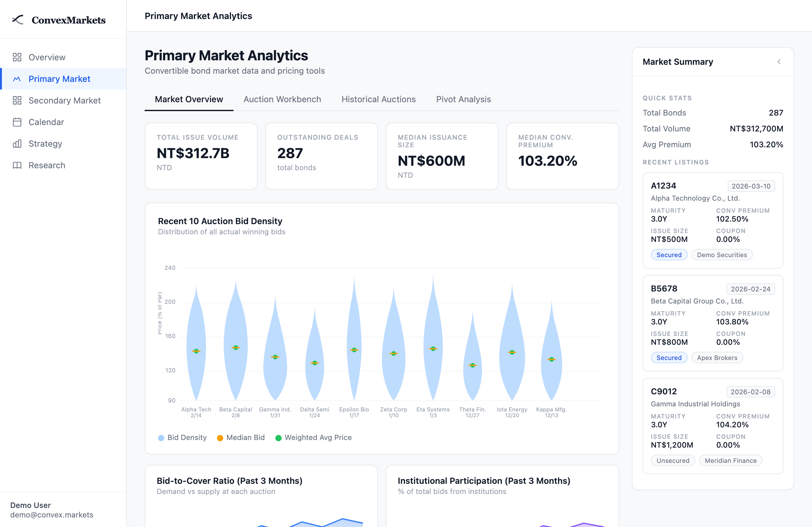Click the Apex Brokers tag
812x527 pixels.
717,357
